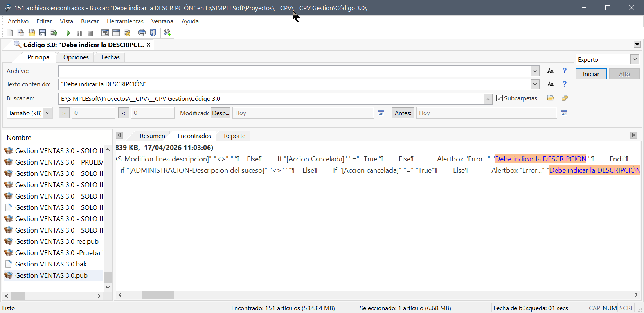Select the Encontrados tab

tap(194, 136)
